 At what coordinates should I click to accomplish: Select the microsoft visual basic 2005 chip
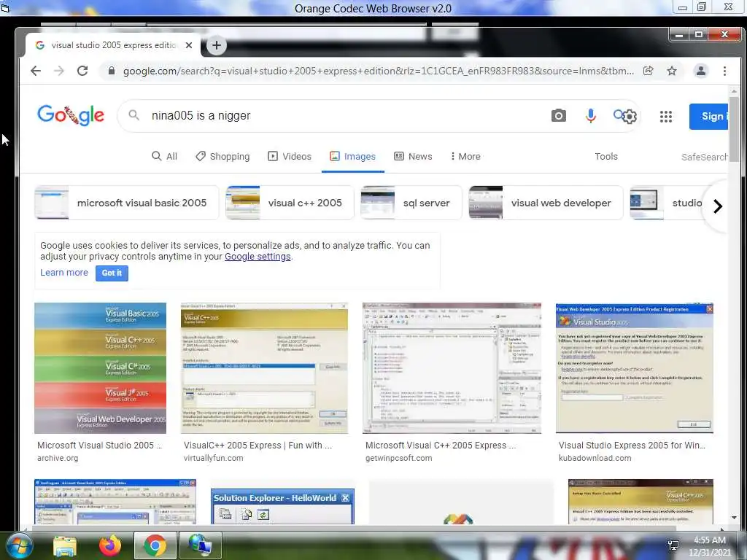pos(127,203)
